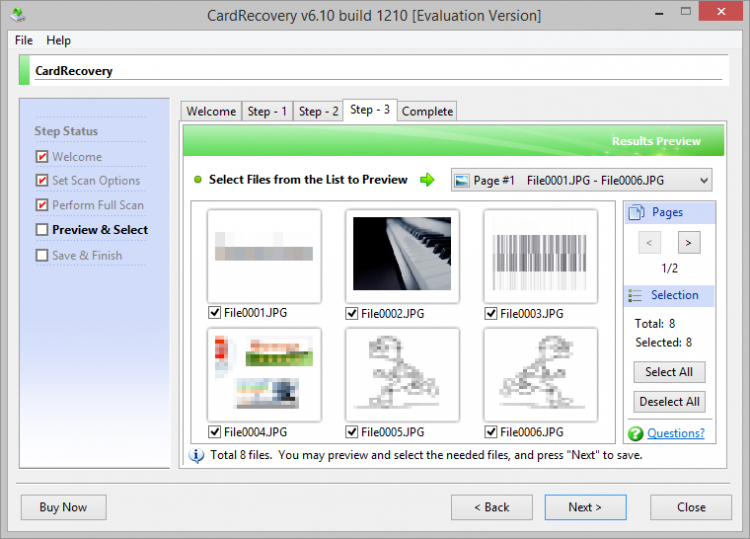Viewport: 750px width, 539px height.
Task: Go to the next page of results
Action: coord(689,242)
